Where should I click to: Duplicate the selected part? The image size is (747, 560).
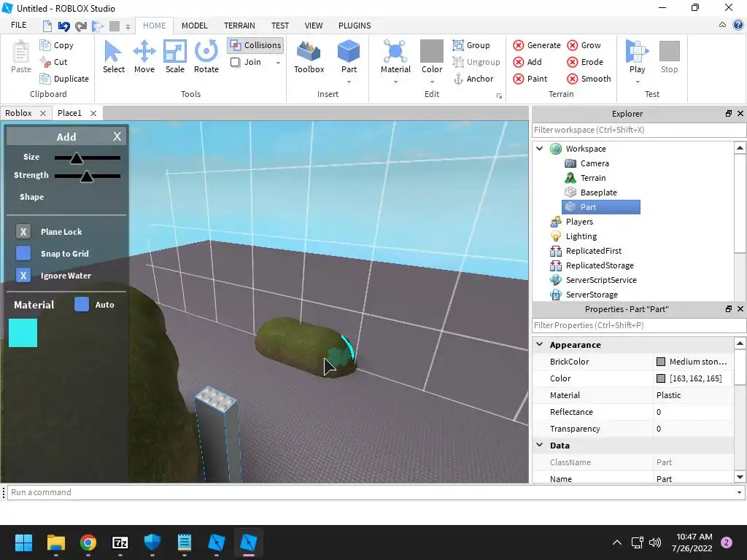(x=64, y=79)
